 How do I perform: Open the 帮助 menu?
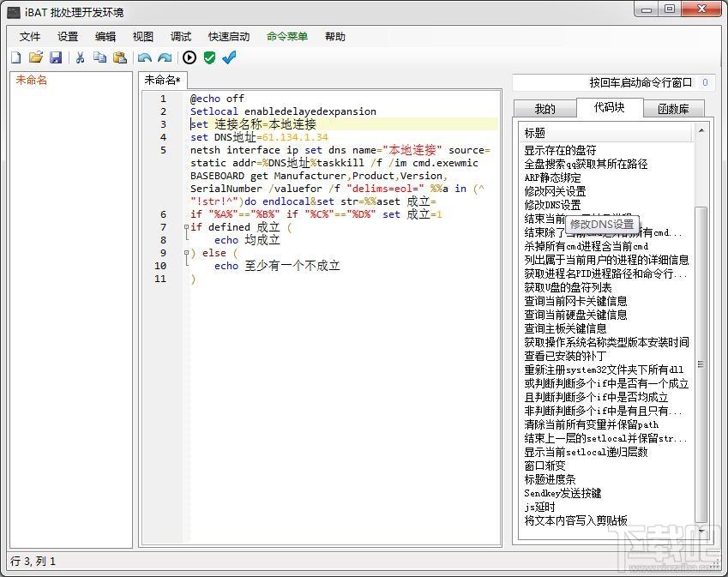point(335,37)
